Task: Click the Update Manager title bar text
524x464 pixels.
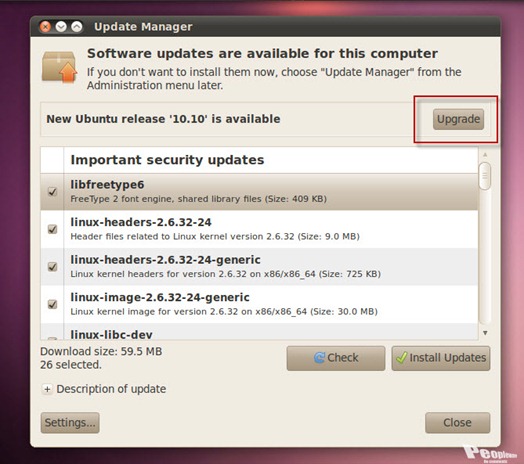Action: (143, 27)
